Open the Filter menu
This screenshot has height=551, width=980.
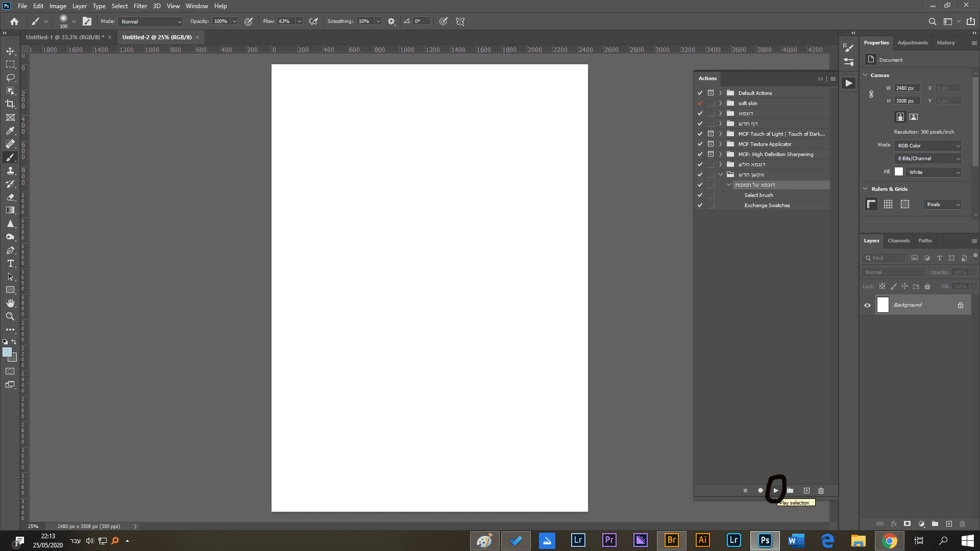[140, 6]
